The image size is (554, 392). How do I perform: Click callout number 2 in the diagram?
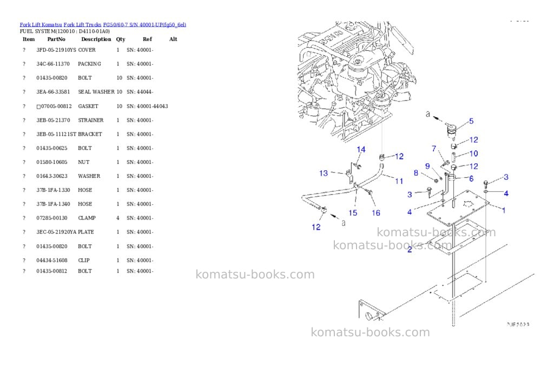point(410,250)
